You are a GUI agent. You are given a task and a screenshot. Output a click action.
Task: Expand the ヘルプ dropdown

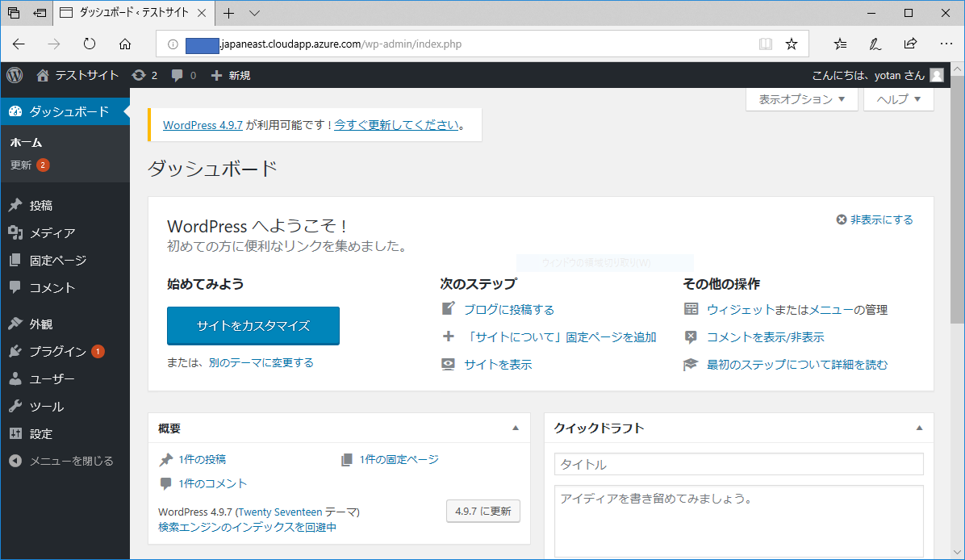[899, 99]
